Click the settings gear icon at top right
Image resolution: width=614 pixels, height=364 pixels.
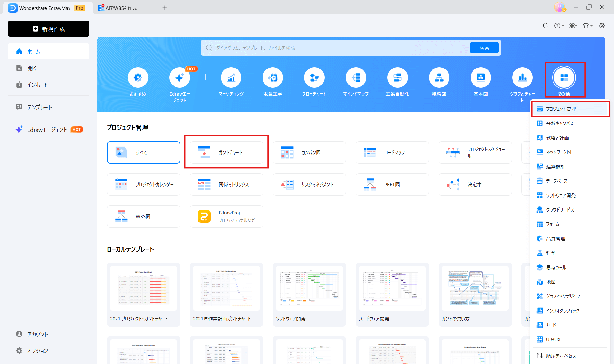[602, 26]
